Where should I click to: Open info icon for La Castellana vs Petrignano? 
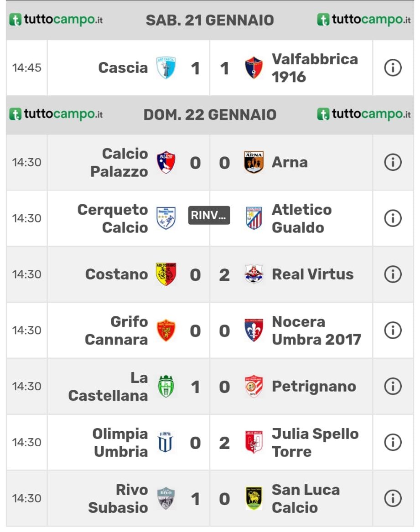coord(393,387)
